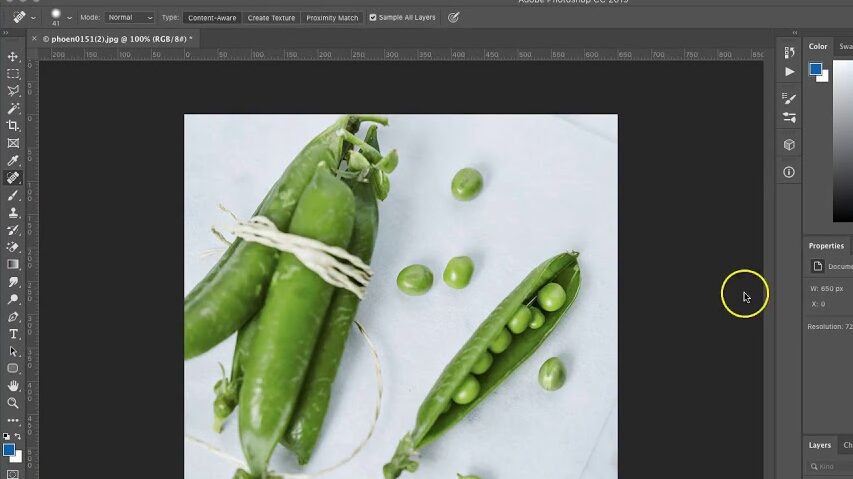
Task: Switch to the Layers panel tab
Action: click(x=819, y=445)
